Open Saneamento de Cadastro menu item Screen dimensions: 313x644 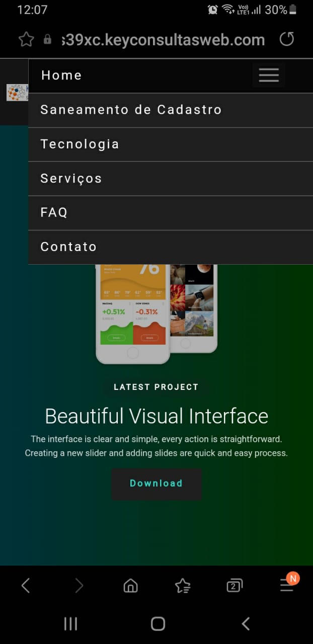click(x=131, y=110)
